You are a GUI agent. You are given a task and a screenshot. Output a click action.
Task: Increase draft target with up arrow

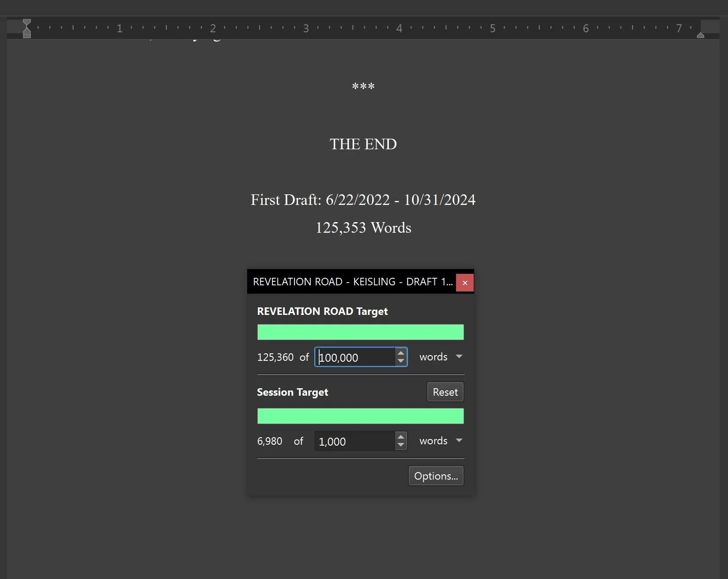[x=401, y=353]
